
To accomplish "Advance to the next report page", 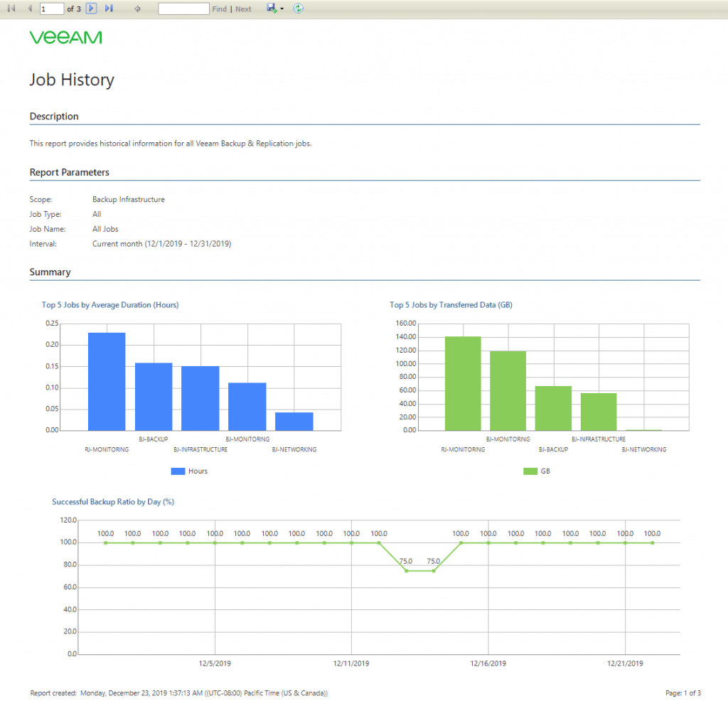I will (x=92, y=9).
